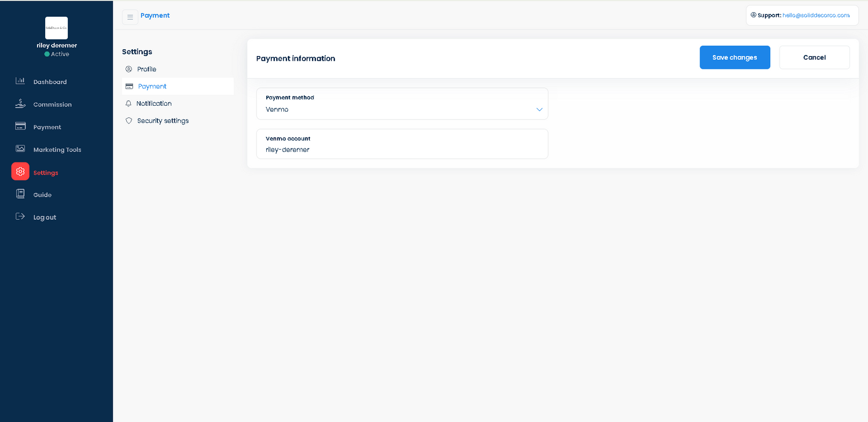Viewport: 868px width, 422px height.
Task: Click the Payment card icon in sidebar
Action: click(x=20, y=127)
